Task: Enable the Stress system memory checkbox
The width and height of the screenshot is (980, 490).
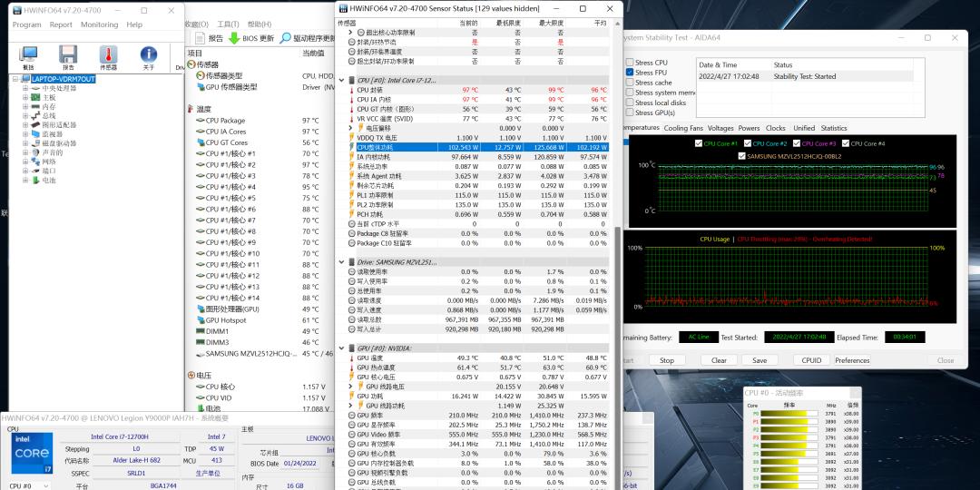Action: (x=630, y=93)
